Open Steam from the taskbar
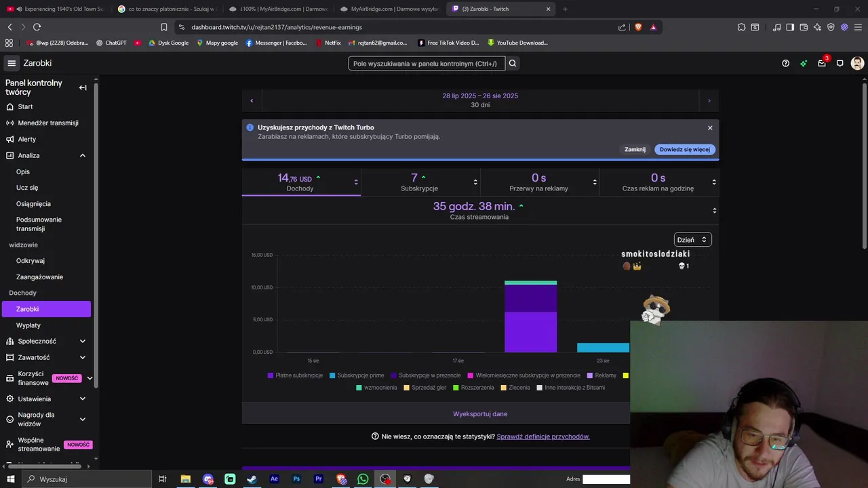Viewport: 868px width, 488px height. (x=252, y=479)
